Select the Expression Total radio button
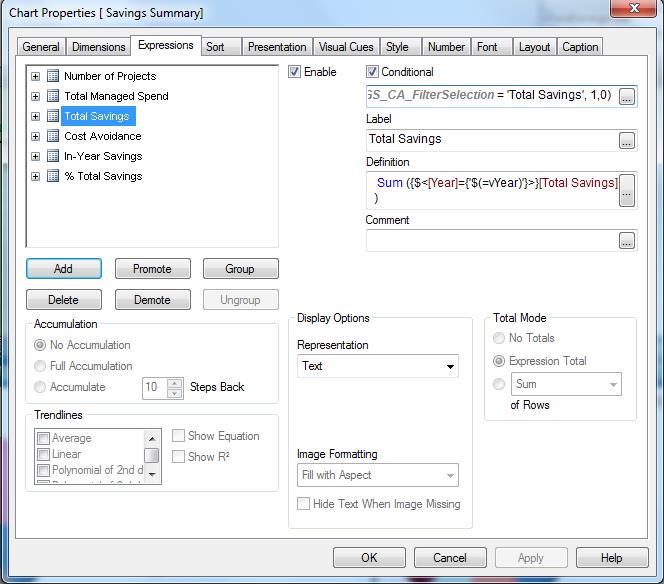 [499, 361]
